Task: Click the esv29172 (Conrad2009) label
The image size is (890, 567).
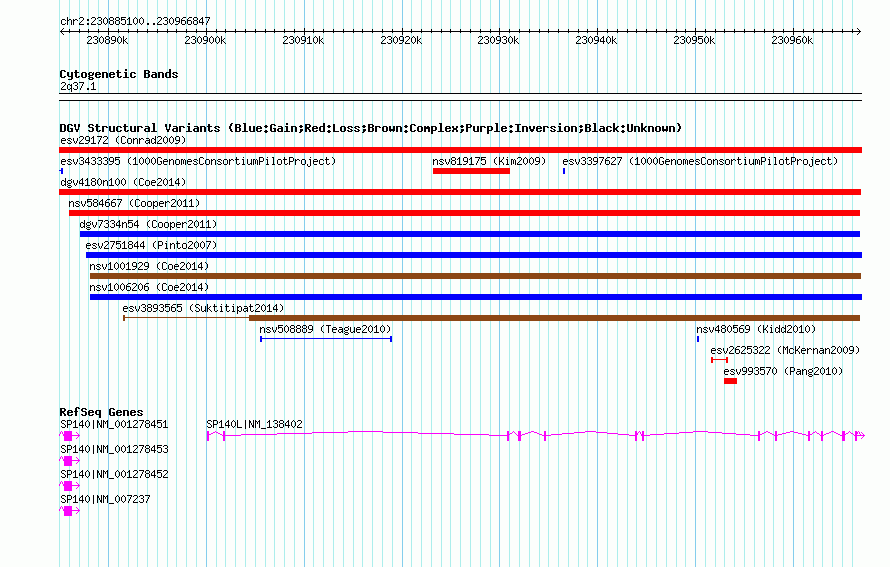Action: click(123, 140)
